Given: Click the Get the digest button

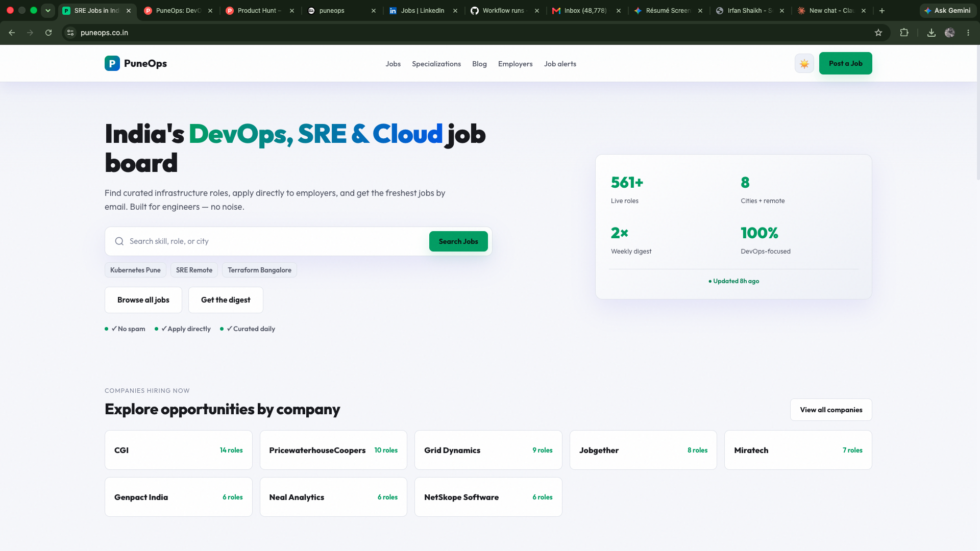Looking at the screenshot, I should tap(226, 300).
